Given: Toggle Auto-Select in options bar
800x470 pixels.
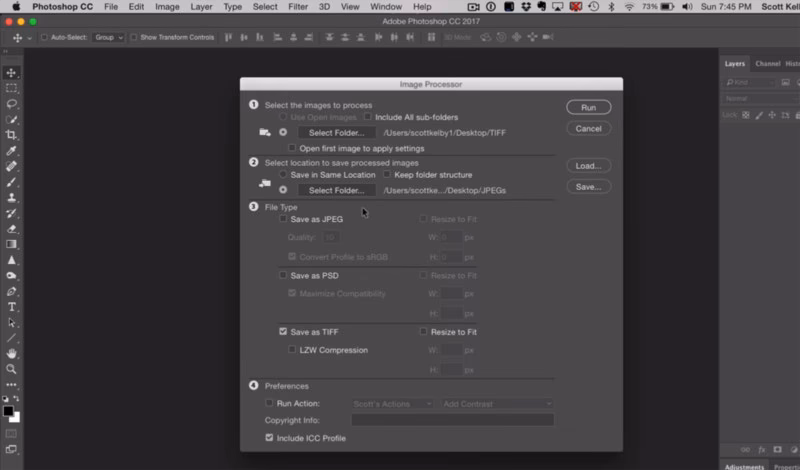Looking at the screenshot, I should pyautogui.click(x=44, y=37).
